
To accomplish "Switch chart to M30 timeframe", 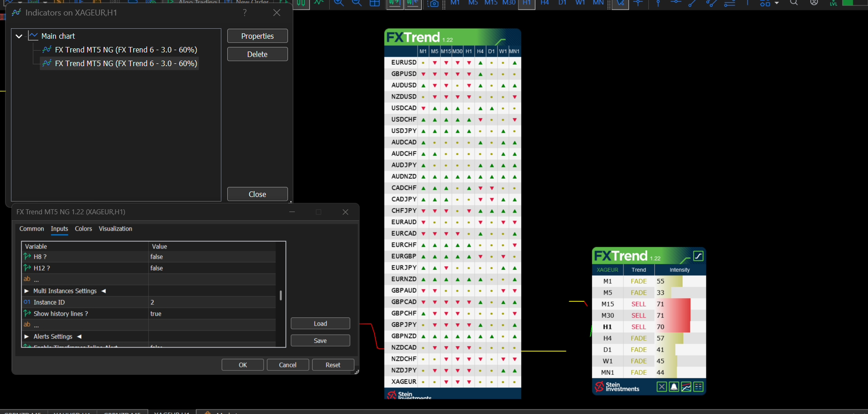I will [509, 3].
